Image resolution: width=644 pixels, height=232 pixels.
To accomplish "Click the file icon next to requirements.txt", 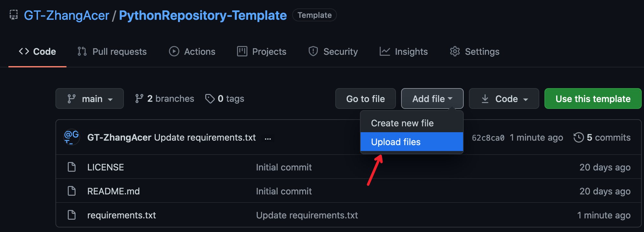I will pyautogui.click(x=71, y=215).
